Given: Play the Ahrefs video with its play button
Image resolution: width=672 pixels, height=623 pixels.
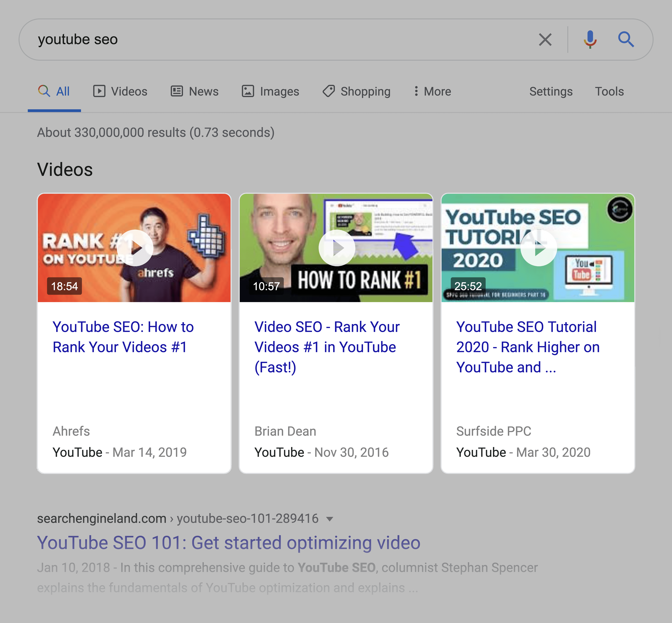Looking at the screenshot, I should click(x=135, y=248).
